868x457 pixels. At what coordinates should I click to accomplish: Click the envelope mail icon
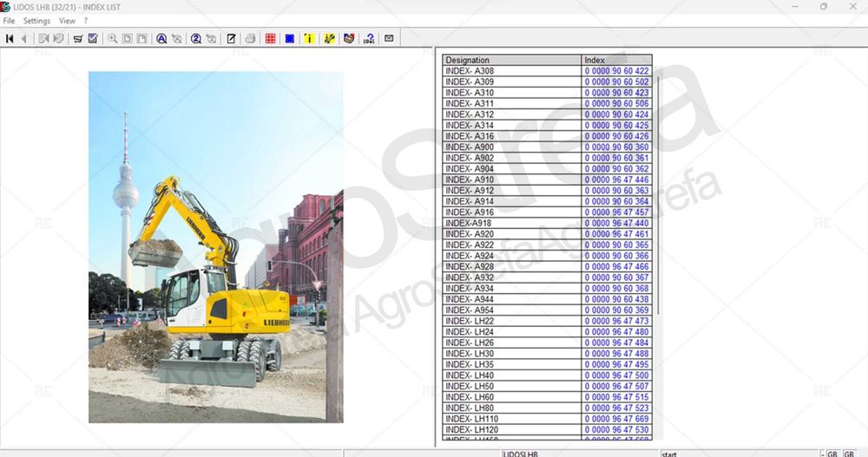click(x=389, y=38)
